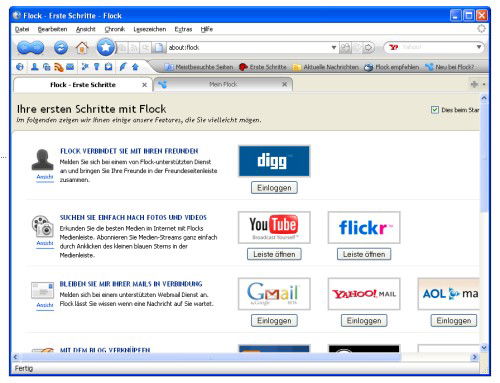Open the orange Feeds sidebar icon
The height and width of the screenshot is (383, 500).
[x=58, y=67]
